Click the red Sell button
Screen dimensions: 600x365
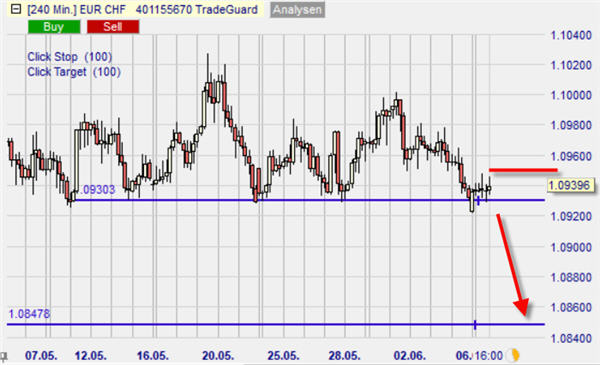(x=113, y=27)
